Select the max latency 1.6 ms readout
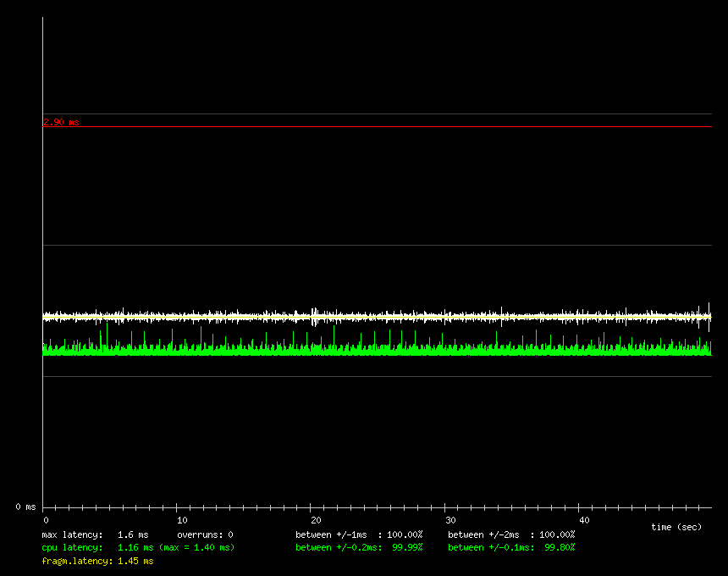This screenshot has width=728, height=576. pyautogui.click(x=95, y=535)
